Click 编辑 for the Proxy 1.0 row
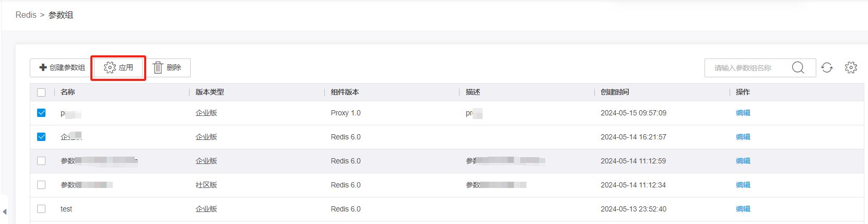 click(x=743, y=113)
